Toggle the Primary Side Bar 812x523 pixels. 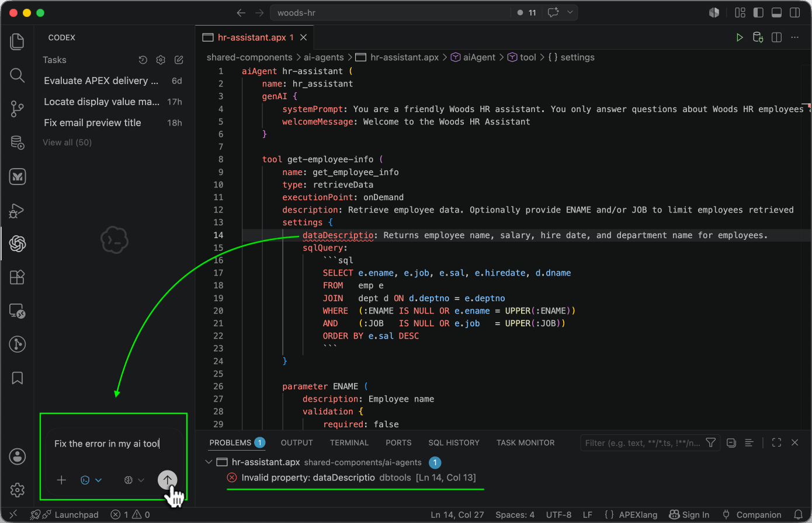(x=758, y=12)
